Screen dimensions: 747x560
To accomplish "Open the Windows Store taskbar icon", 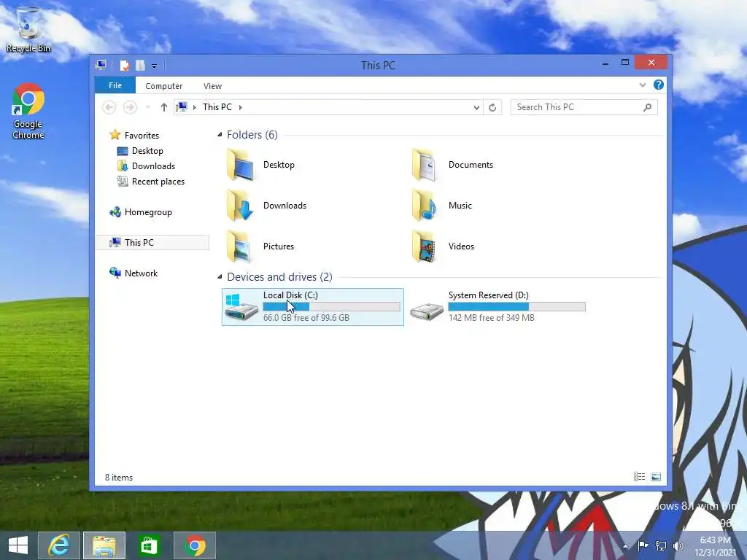I will [150, 545].
